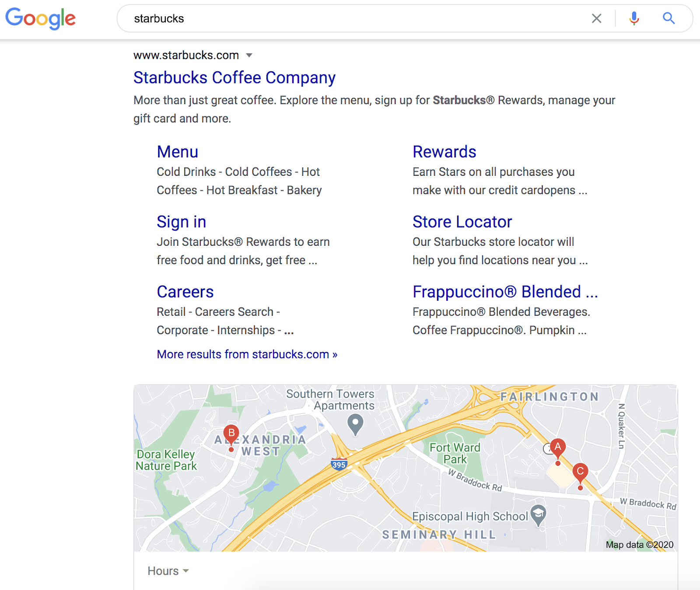
Task: Click the Episcopal High School label text
Action: [x=470, y=517]
